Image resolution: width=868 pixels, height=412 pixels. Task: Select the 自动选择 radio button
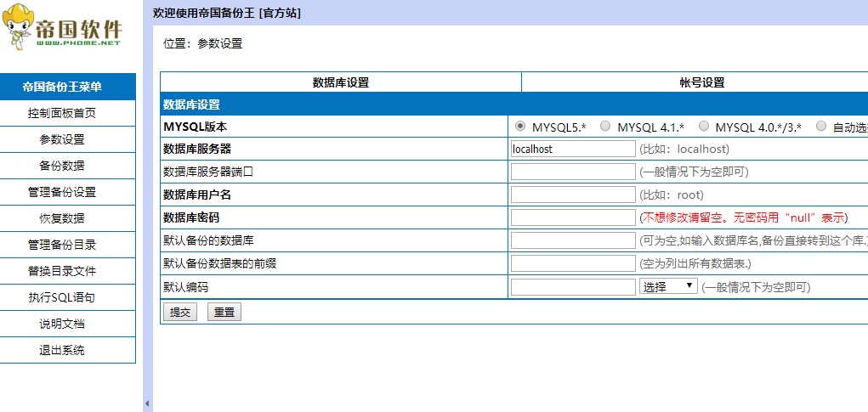[821, 126]
